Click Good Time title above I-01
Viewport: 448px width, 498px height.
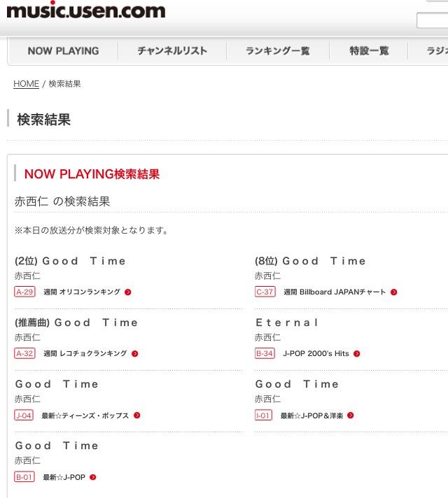click(x=297, y=384)
